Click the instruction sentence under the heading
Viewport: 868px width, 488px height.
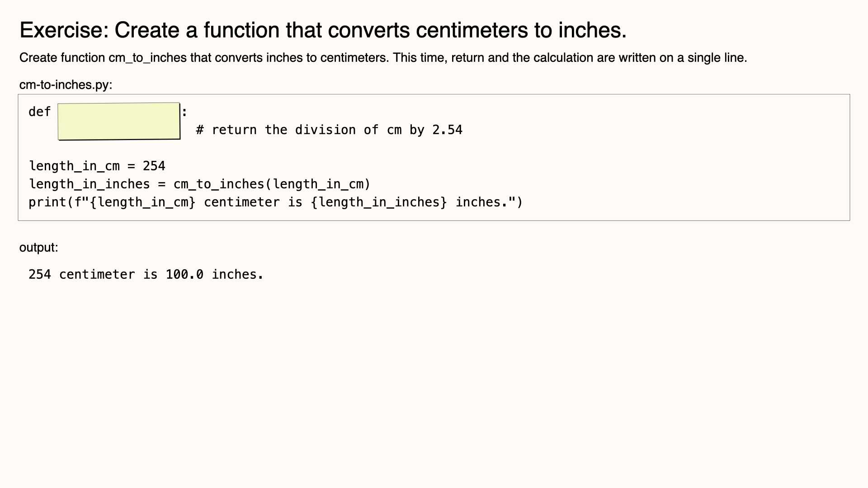click(x=383, y=58)
